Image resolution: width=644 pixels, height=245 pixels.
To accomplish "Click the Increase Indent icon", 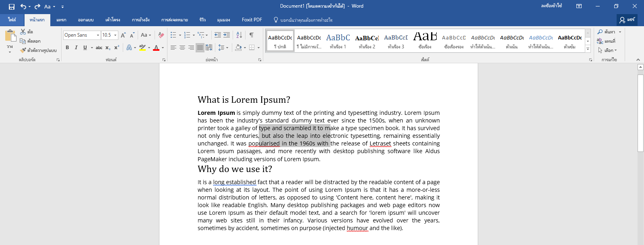I will tap(227, 35).
